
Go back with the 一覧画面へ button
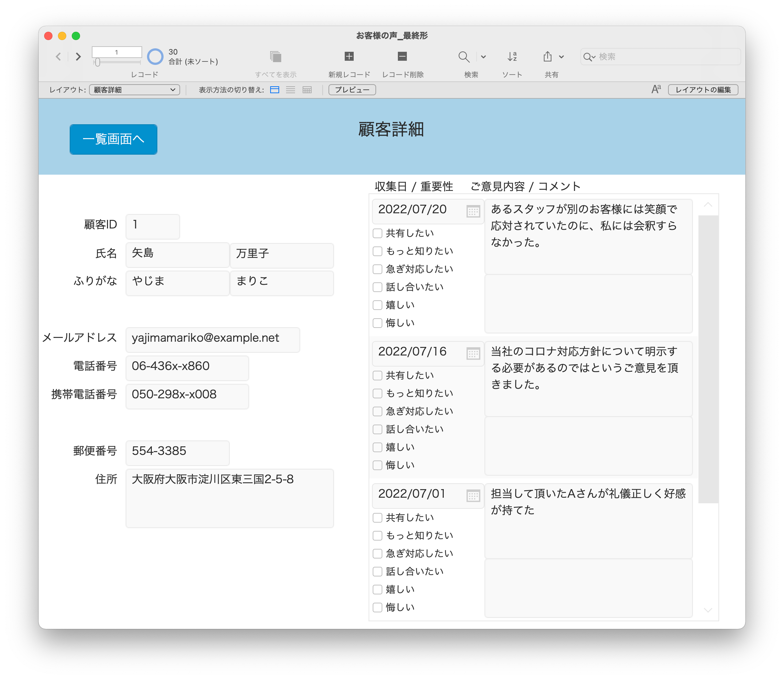point(113,139)
